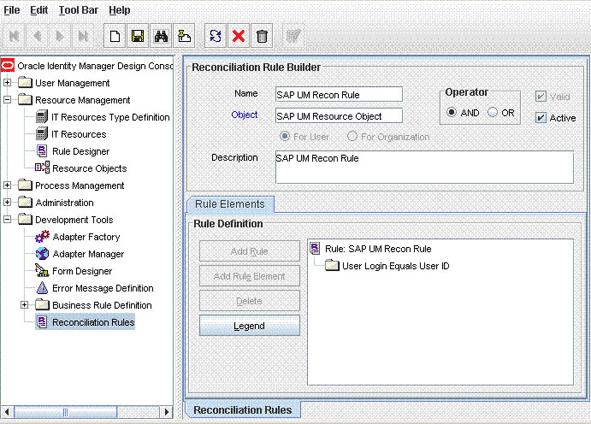Click the Notes toolbar icon beside binoculars

pos(184,36)
